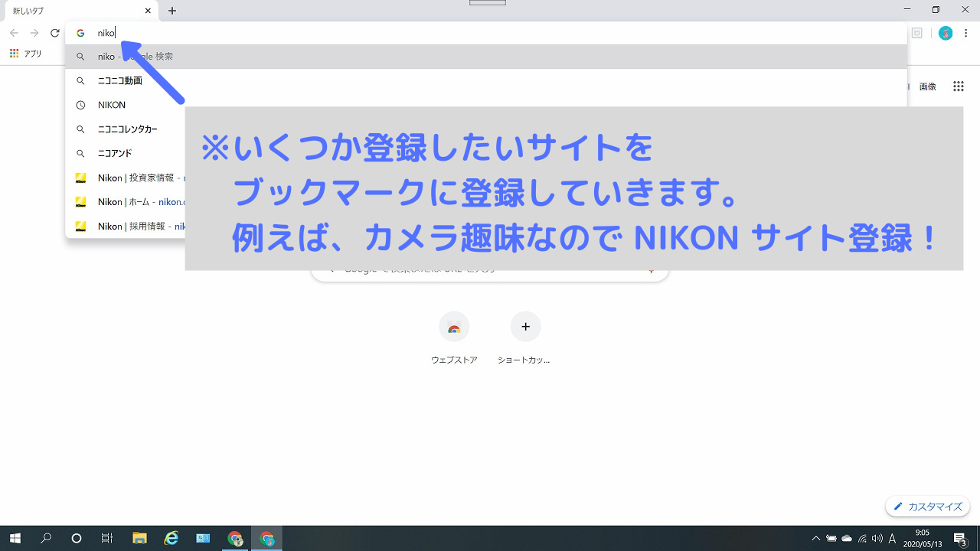Image resolution: width=980 pixels, height=551 pixels.
Task: Switch to first Chrome taskbar icon
Action: pos(235,538)
